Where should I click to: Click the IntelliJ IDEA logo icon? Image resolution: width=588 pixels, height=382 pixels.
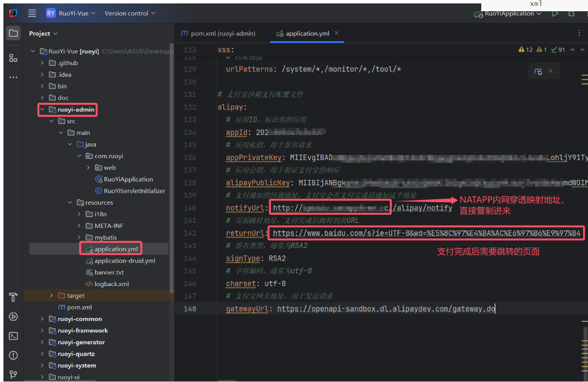tap(13, 13)
